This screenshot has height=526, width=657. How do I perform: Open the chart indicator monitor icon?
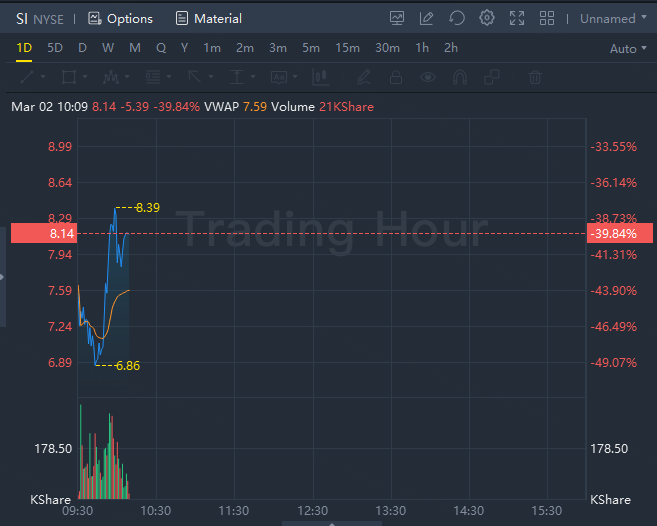397,18
